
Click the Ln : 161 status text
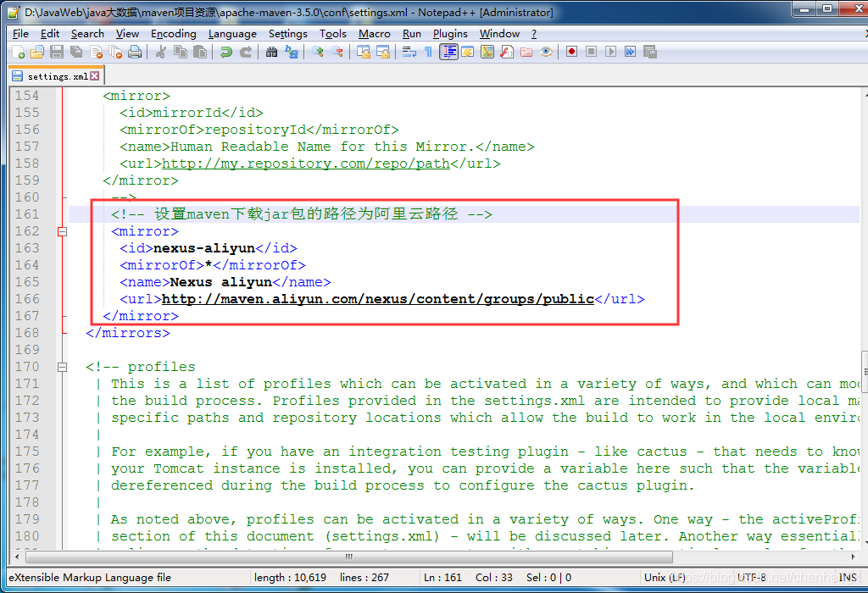point(442,578)
